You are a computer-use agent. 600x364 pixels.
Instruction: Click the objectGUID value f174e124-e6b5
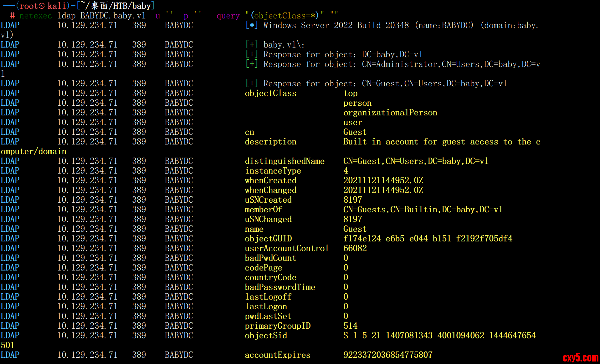coord(428,239)
